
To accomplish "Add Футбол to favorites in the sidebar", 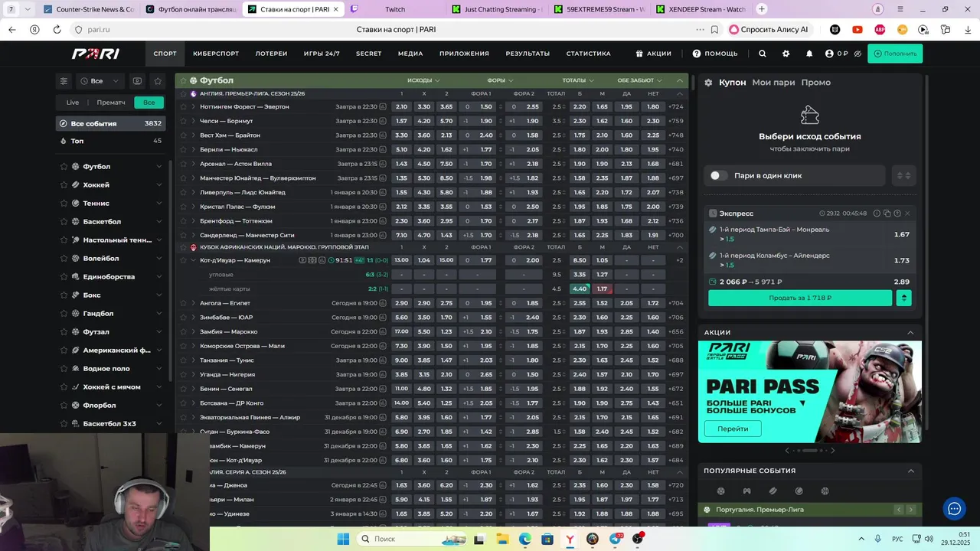I will coord(64,166).
